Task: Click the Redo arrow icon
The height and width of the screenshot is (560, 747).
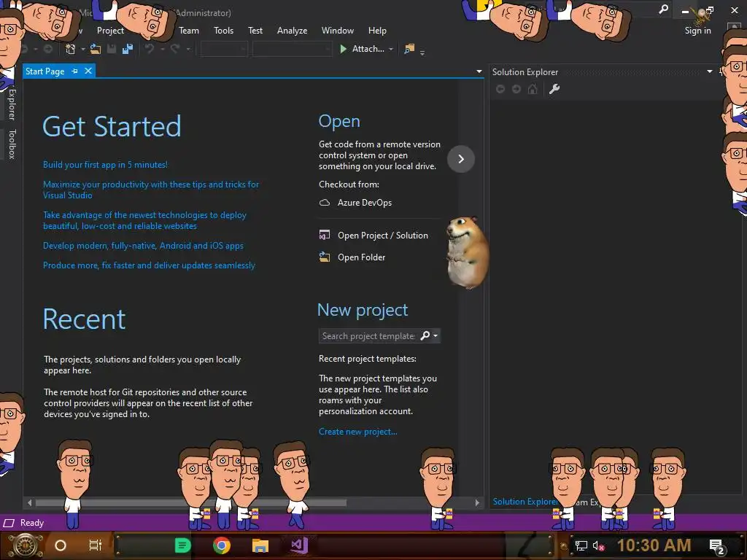Action: [x=175, y=49]
